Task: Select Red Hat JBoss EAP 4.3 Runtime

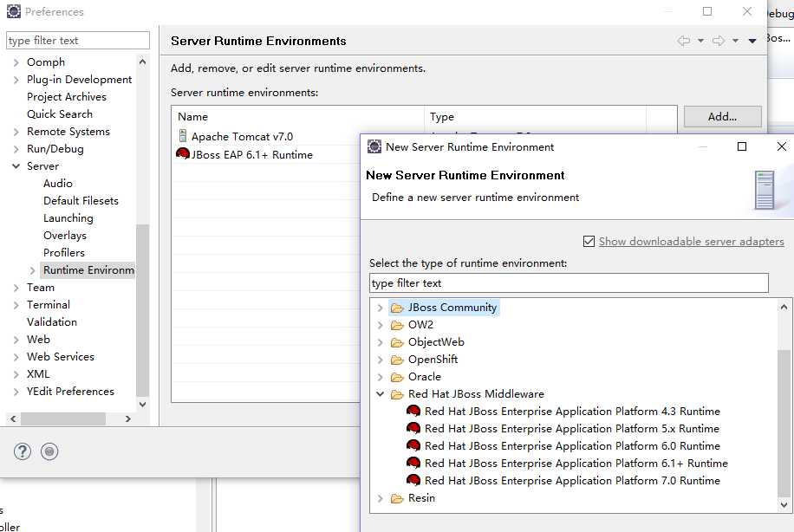Action: (572, 412)
